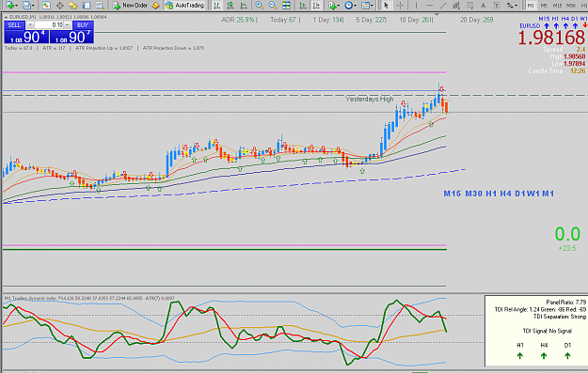Click the ADR 25.9% readout

(x=238, y=20)
